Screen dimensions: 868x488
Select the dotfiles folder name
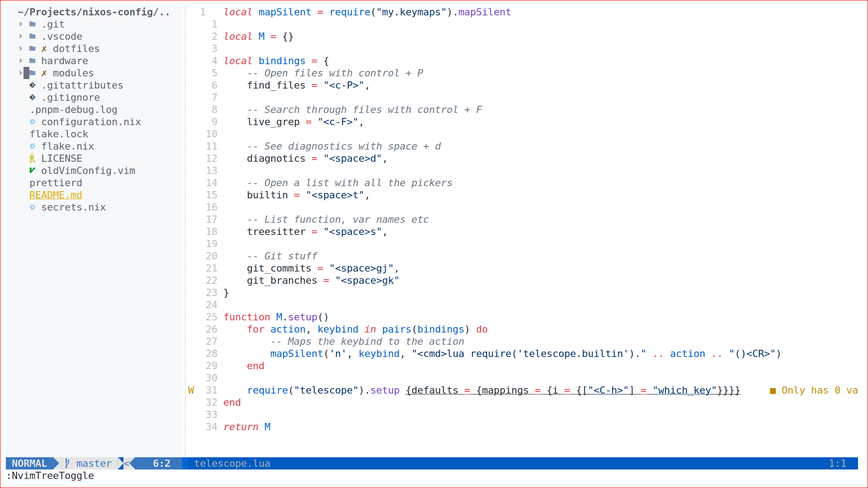[x=76, y=48]
